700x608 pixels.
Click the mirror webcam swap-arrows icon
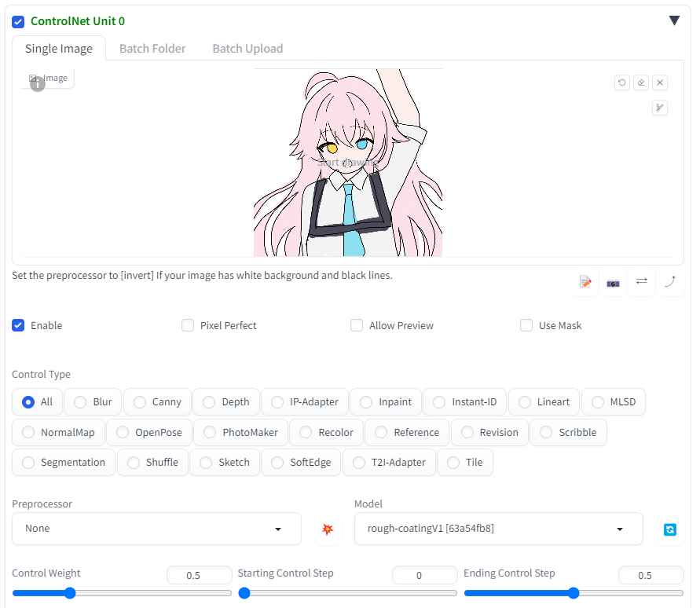pos(641,281)
